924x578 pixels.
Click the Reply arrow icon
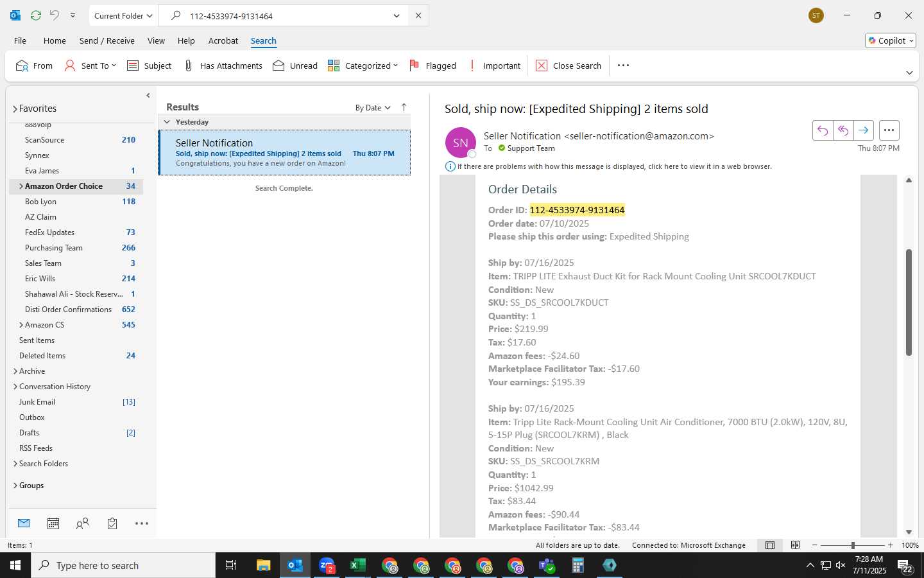coord(823,130)
